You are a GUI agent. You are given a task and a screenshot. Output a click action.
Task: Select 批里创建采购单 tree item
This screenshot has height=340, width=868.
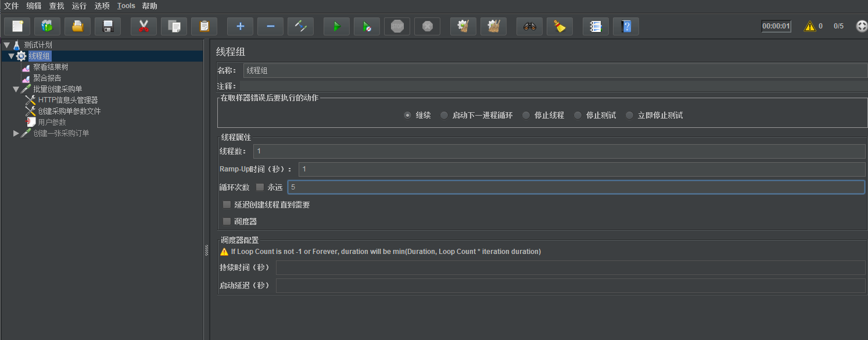click(x=58, y=89)
